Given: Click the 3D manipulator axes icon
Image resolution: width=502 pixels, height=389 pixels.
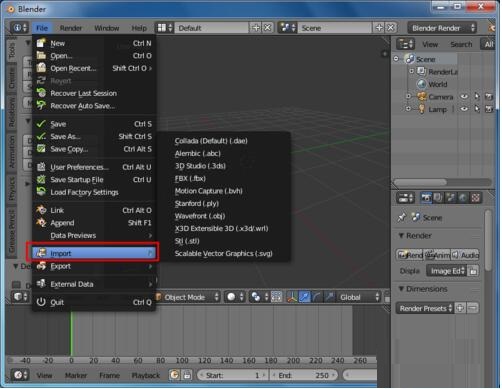Looking at the screenshot, I should tap(292, 297).
